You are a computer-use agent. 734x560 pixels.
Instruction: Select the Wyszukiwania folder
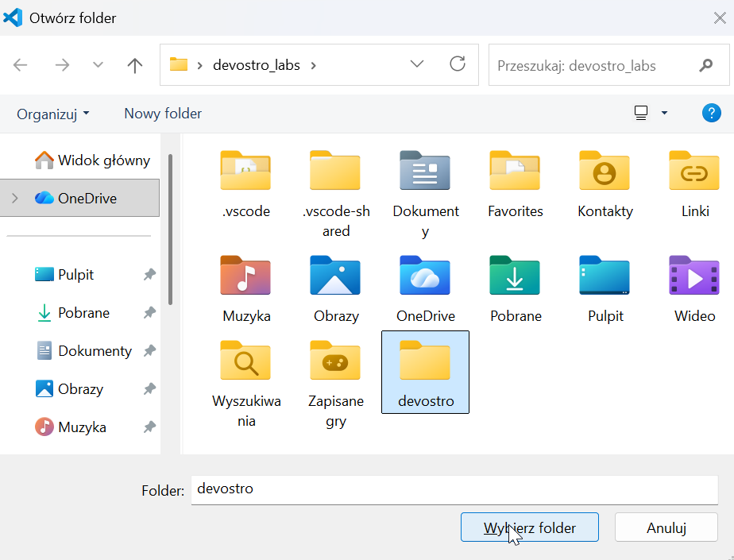pyautogui.click(x=245, y=383)
